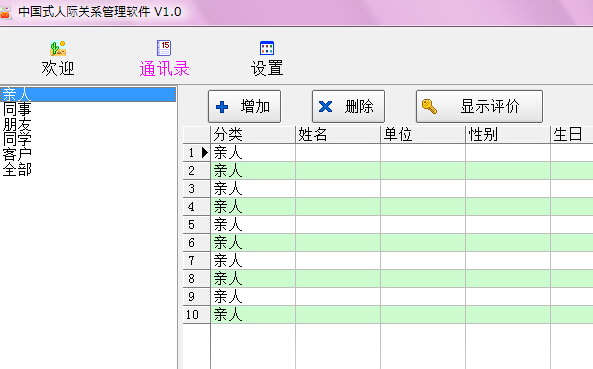Select row header number 7
This screenshot has width=593, height=369.
point(197,261)
